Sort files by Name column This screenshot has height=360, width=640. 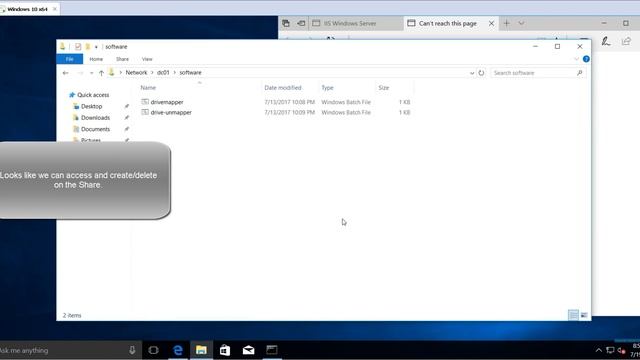coord(148,88)
